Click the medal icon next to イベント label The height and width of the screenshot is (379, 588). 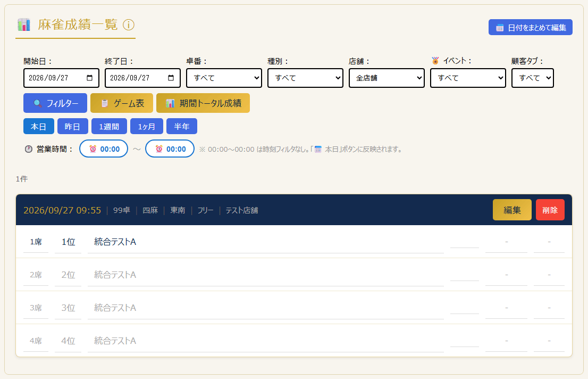435,61
